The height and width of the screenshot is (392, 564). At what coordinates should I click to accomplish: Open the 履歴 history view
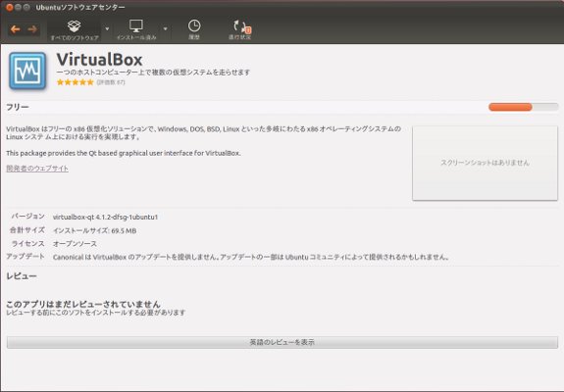194,29
